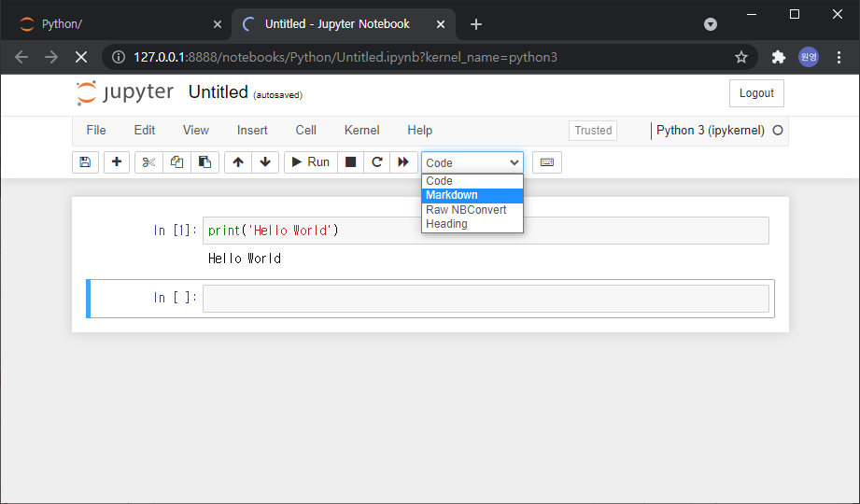Image resolution: width=860 pixels, height=504 pixels.
Task: Open the Help menu
Action: click(419, 131)
